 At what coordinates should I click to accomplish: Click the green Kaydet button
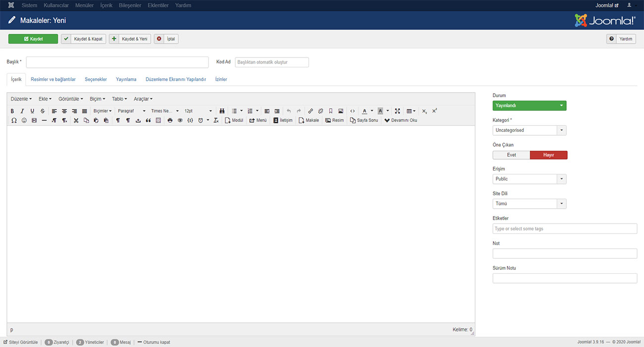pyautogui.click(x=33, y=39)
